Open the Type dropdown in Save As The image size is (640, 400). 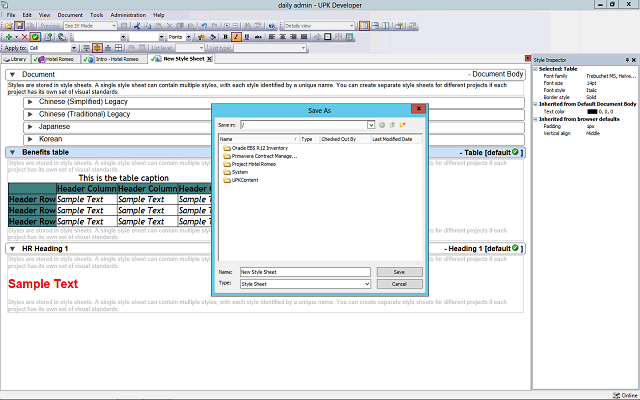pos(367,284)
